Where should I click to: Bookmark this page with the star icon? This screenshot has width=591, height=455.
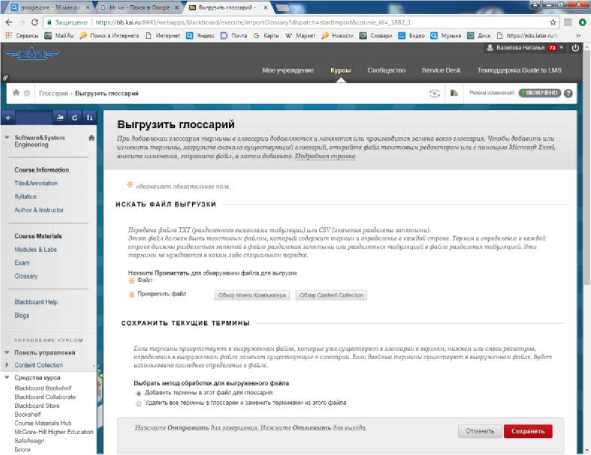tap(553, 22)
